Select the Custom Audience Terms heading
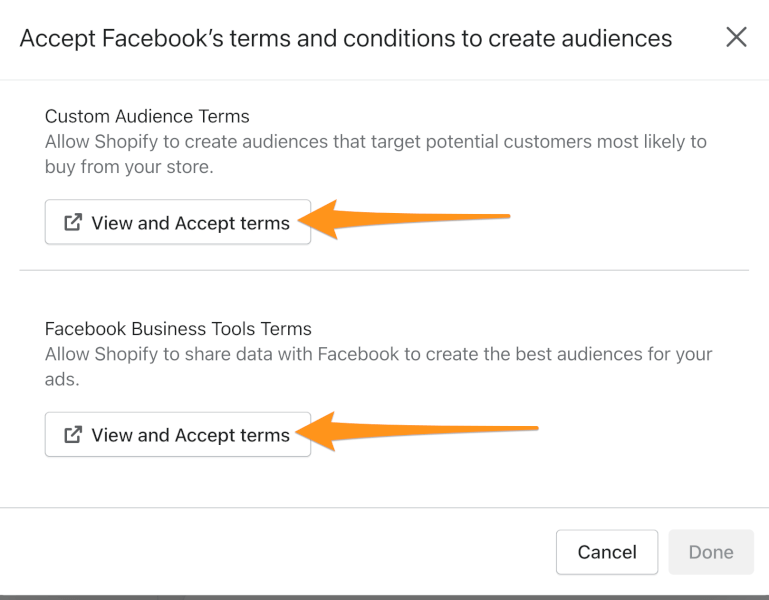Screen dimensions: 769x600 pos(147,116)
